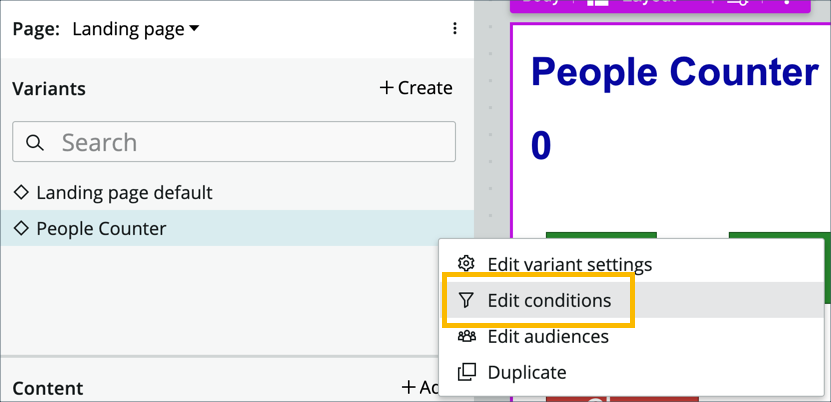This screenshot has width=831, height=402.
Task: Click the Layout grid icon in purple toolbar
Action: tap(598, 3)
